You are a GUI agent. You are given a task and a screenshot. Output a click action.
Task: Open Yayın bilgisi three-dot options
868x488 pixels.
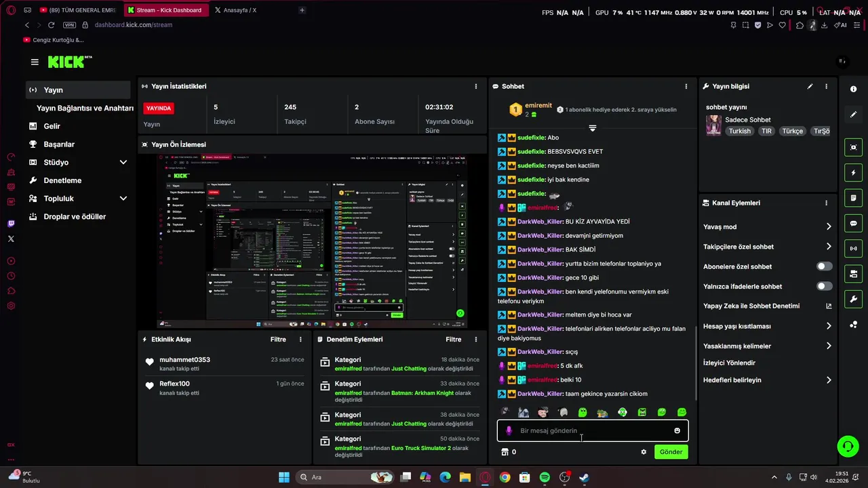[x=826, y=86]
